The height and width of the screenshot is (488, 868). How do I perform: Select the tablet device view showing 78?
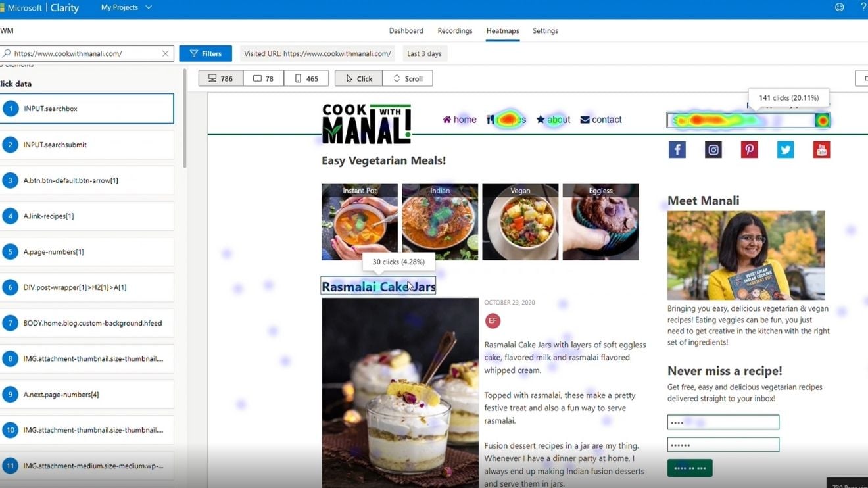[264, 78]
